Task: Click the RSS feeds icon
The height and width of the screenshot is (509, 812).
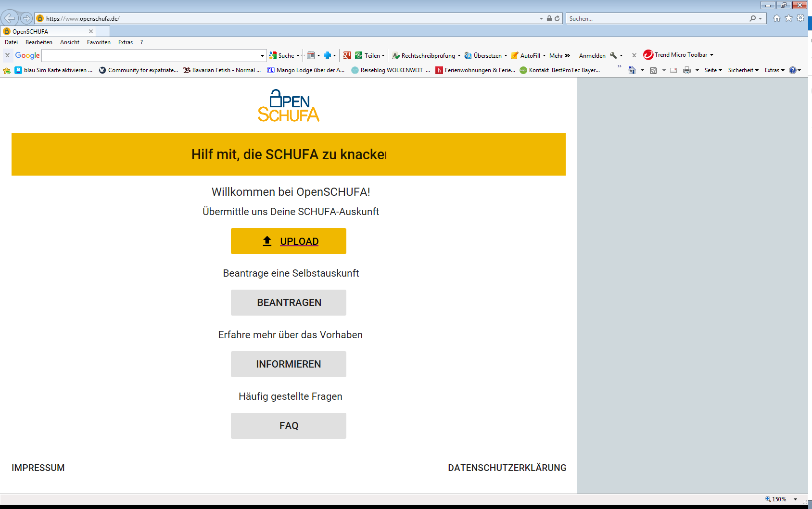Action: [653, 70]
